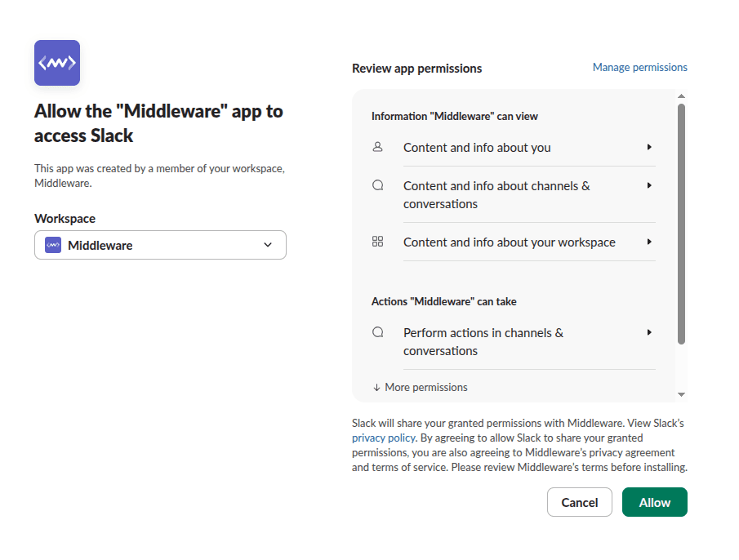Viewport: 739px width, 560px height.
Task: Click the chat bubble icon for channels info
Action: [x=377, y=185]
